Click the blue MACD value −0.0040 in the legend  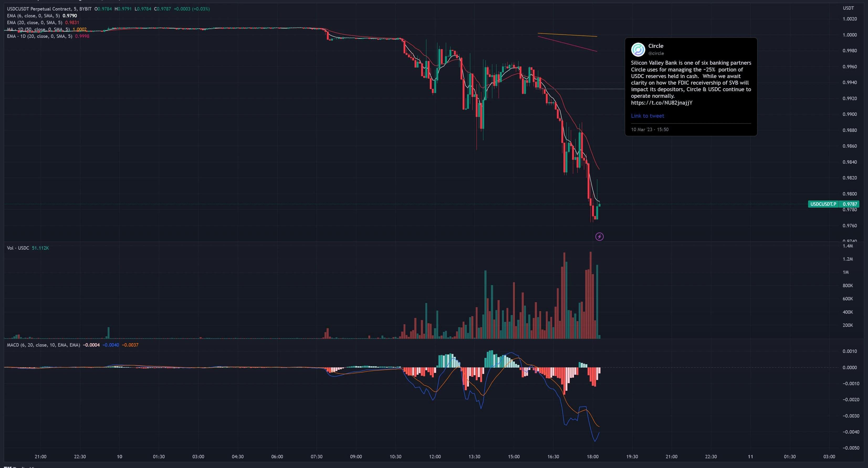tap(111, 345)
